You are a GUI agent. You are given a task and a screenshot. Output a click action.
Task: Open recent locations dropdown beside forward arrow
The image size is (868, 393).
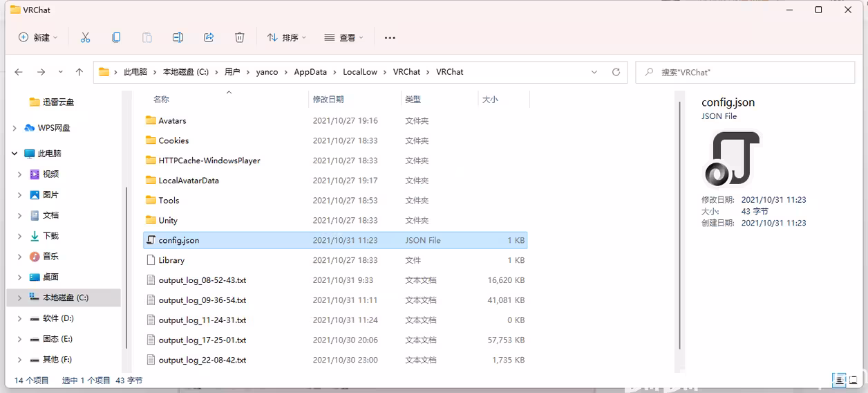61,72
